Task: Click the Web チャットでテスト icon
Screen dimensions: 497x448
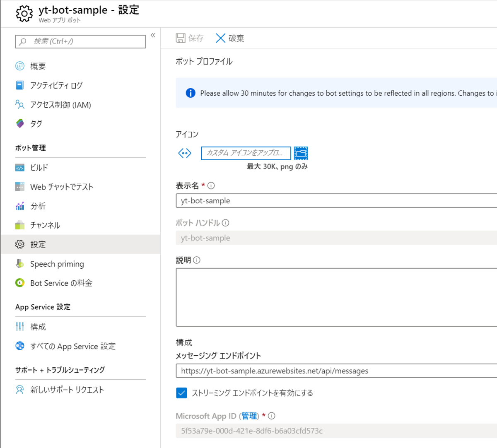Action: click(x=20, y=187)
